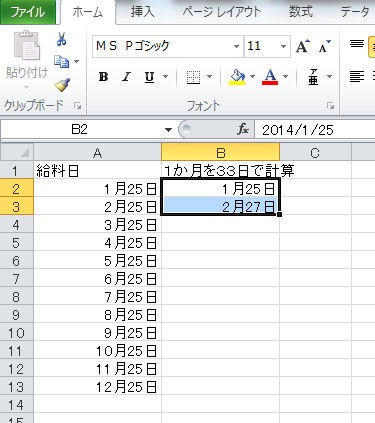Switch to the ホーム tab
The image size is (375, 423).
(x=88, y=13)
